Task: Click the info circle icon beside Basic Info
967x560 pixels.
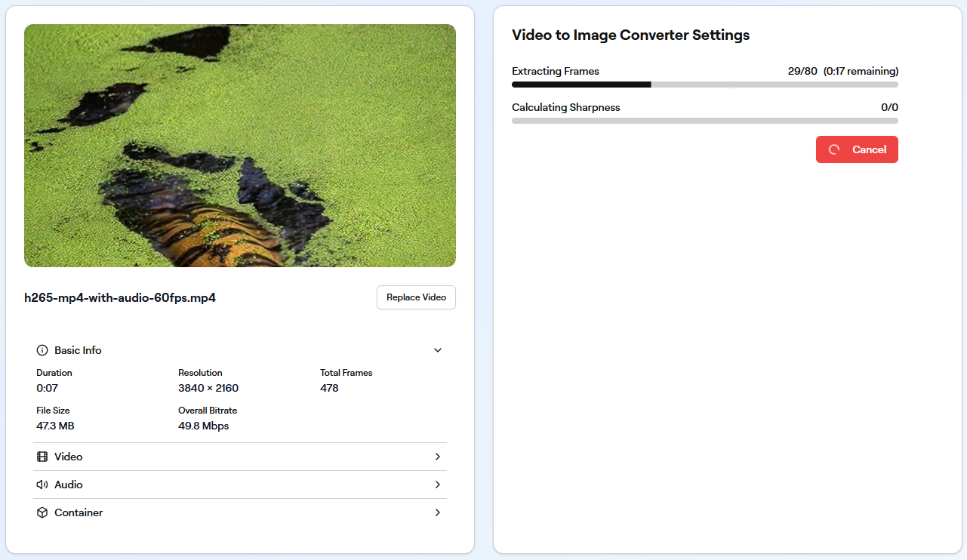Action: pyautogui.click(x=42, y=350)
